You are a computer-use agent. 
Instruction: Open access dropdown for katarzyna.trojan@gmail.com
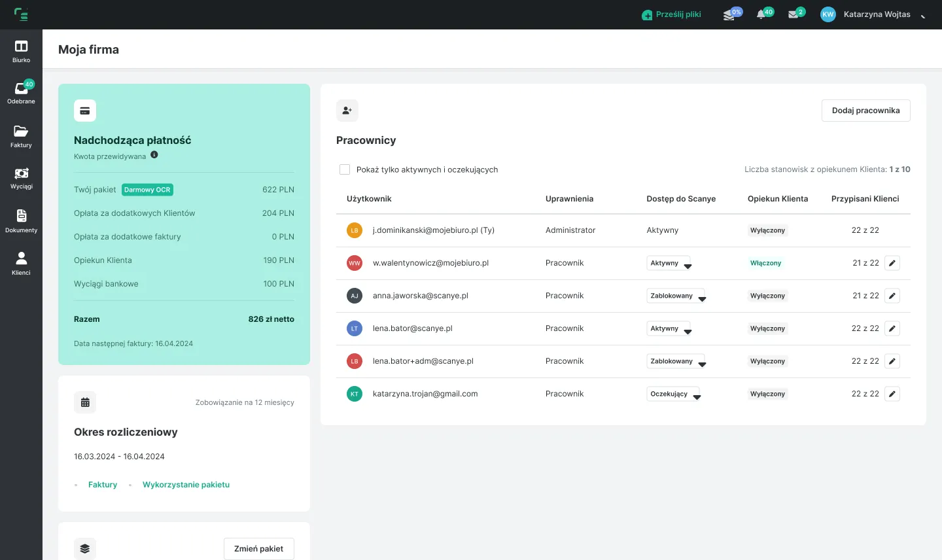pyautogui.click(x=673, y=394)
